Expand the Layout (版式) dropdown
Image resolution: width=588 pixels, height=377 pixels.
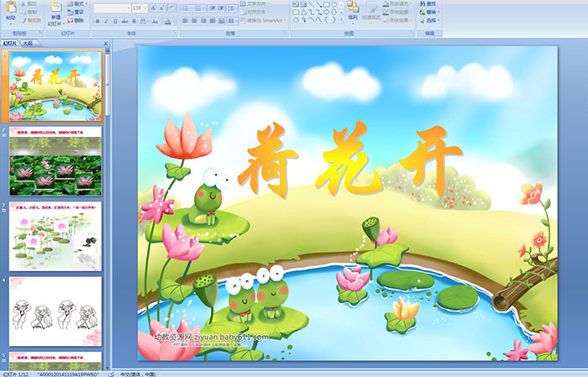point(77,3)
